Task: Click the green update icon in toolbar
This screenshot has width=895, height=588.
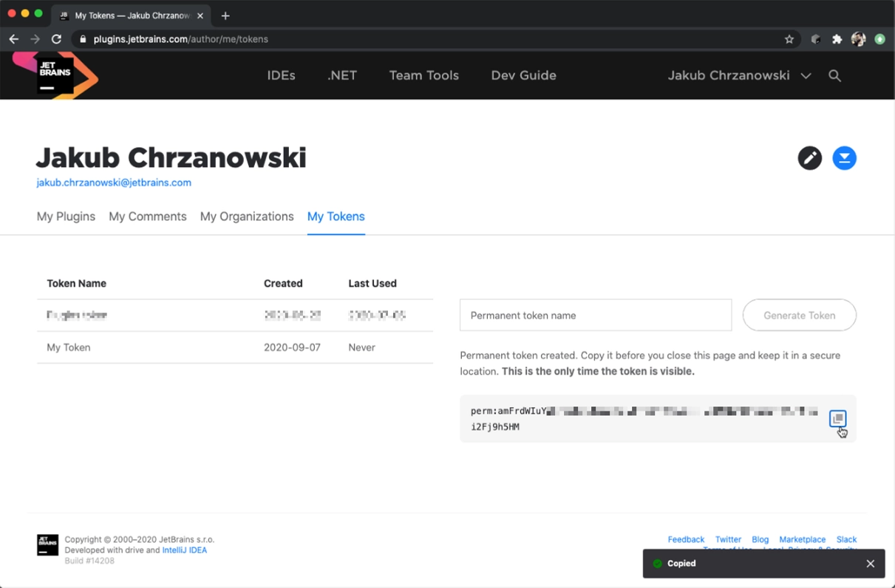Action: [x=880, y=39]
